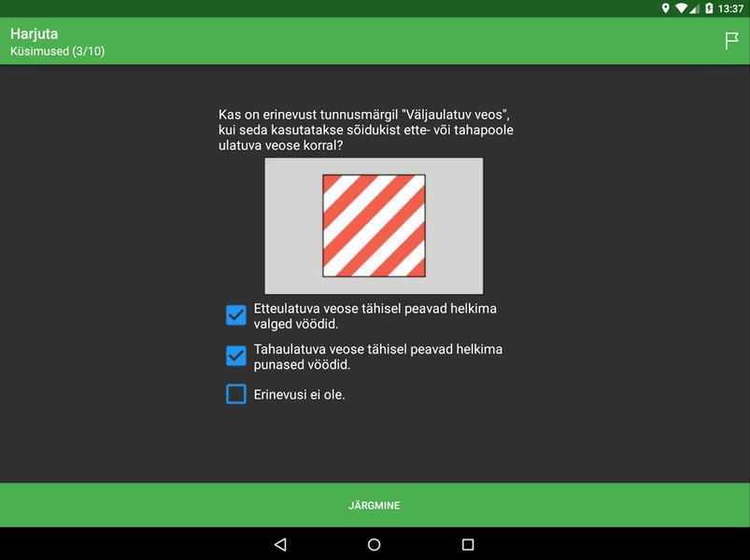Viewport: 750px width, 560px height.
Task: Tap the answer text about 'valged vöödid'
Action: point(375,316)
